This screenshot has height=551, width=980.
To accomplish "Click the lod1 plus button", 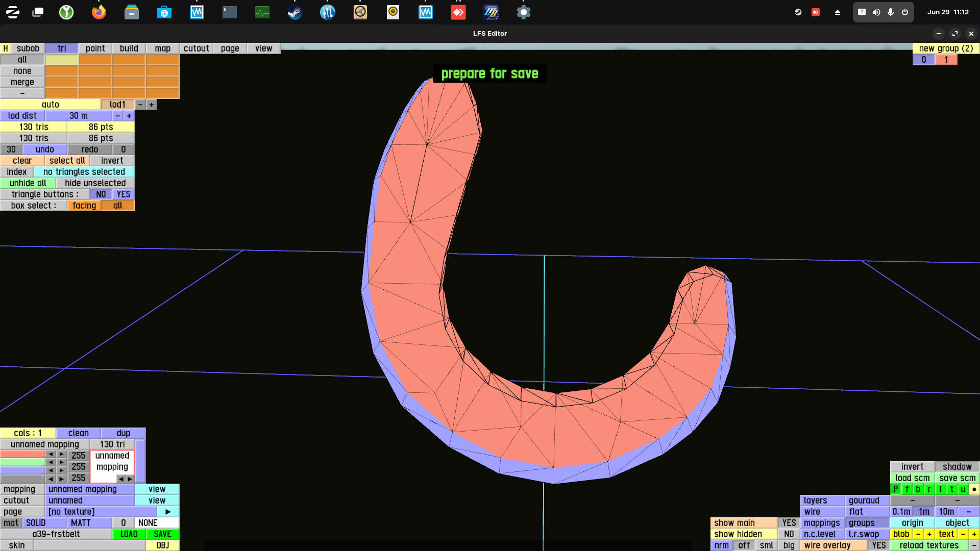I will point(152,105).
